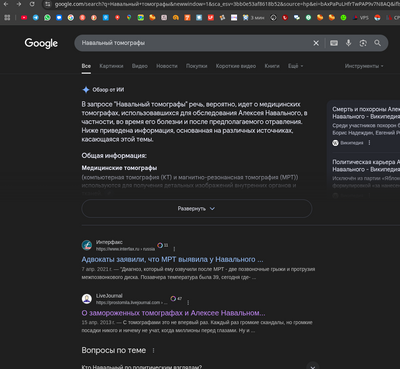Switch to the 'Новости' tab

167,66
